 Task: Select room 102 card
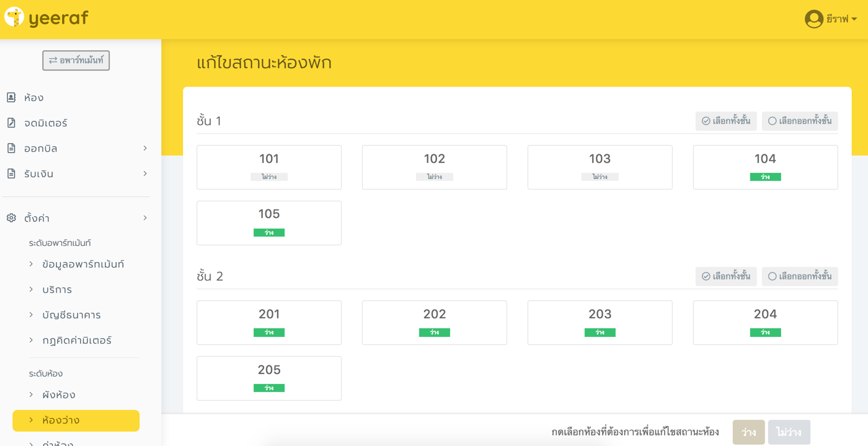[x=435, y=167]
